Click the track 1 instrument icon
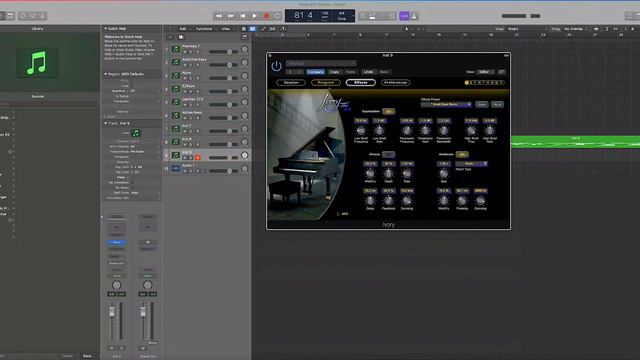Image resolution: width=640 pixels, height=360 pixels. coord(176,49)
